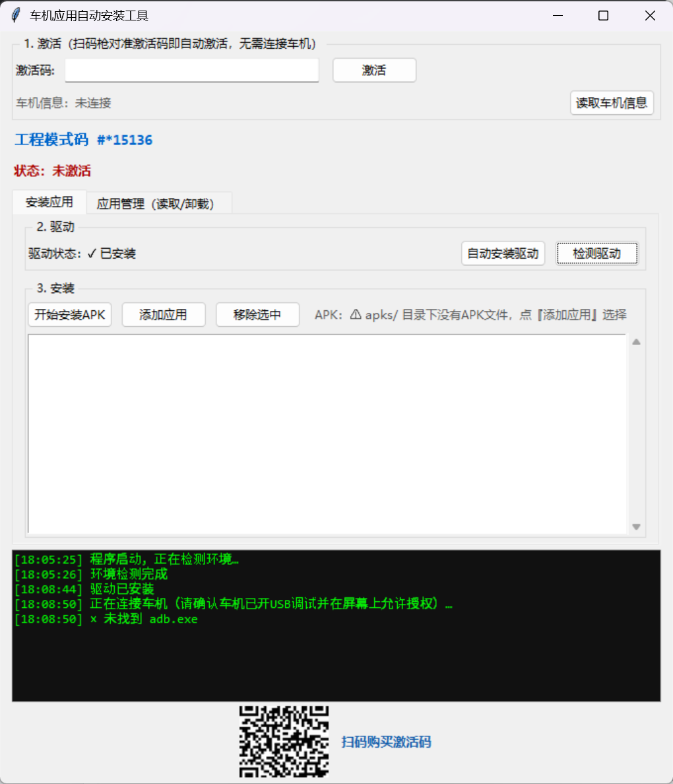Click 移除选中 button

pos(257,315)
